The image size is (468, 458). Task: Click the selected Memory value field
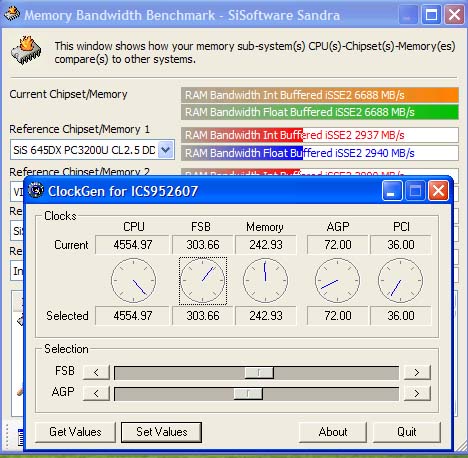[266, 316]
